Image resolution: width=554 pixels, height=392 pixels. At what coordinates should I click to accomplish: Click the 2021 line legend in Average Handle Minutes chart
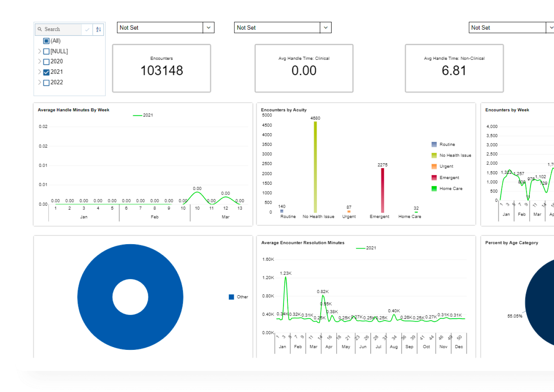point(137,115)
